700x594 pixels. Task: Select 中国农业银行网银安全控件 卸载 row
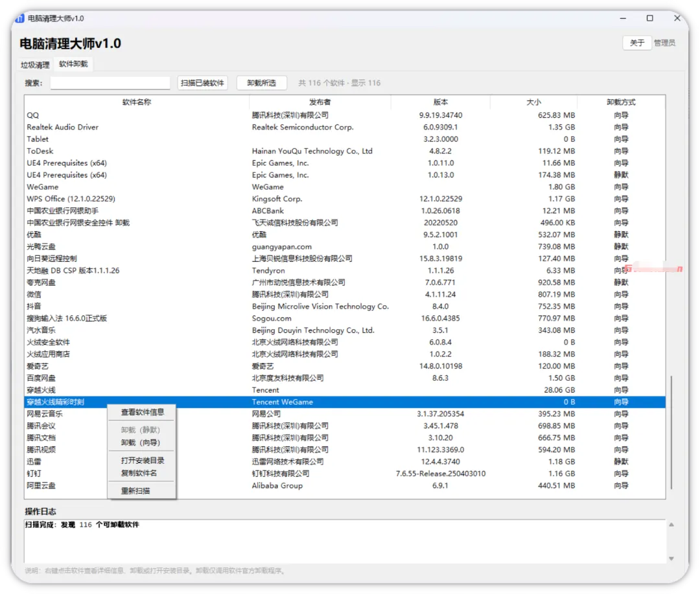[345, 223]
